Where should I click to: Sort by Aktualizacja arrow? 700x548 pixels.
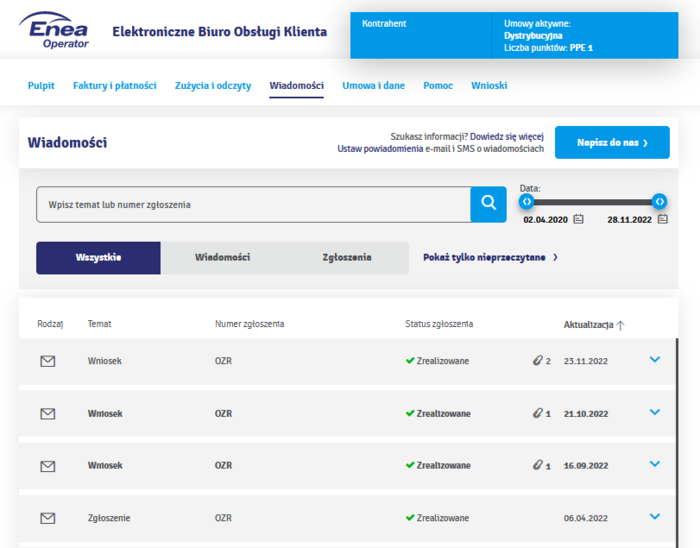point(621,325)
